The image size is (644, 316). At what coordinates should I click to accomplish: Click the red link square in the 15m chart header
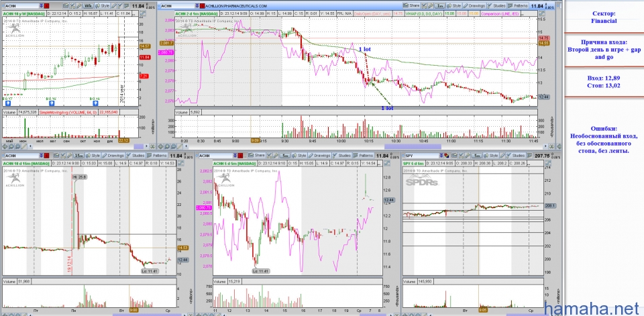click(x=47, y=156)
